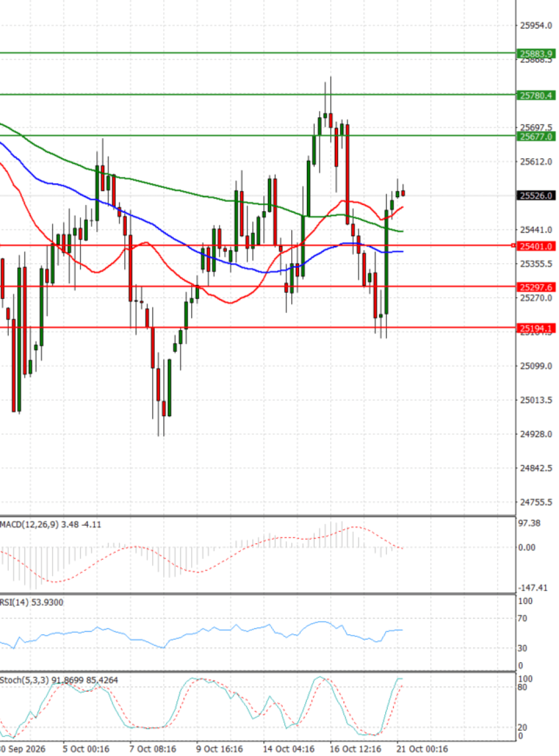The image size is (559, 756).
Task: Click the 25194.1 red support label
Action: point(536,328)
